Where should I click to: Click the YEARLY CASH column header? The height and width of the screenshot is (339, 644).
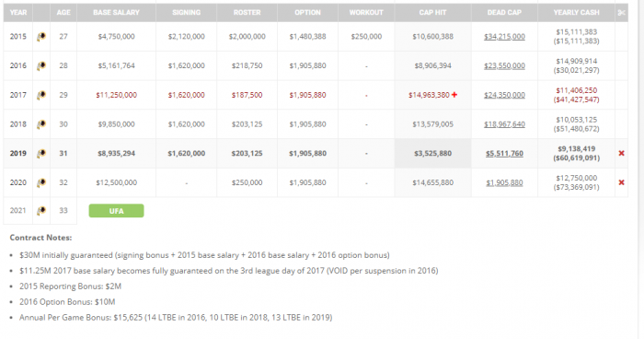tap(576, 13)
